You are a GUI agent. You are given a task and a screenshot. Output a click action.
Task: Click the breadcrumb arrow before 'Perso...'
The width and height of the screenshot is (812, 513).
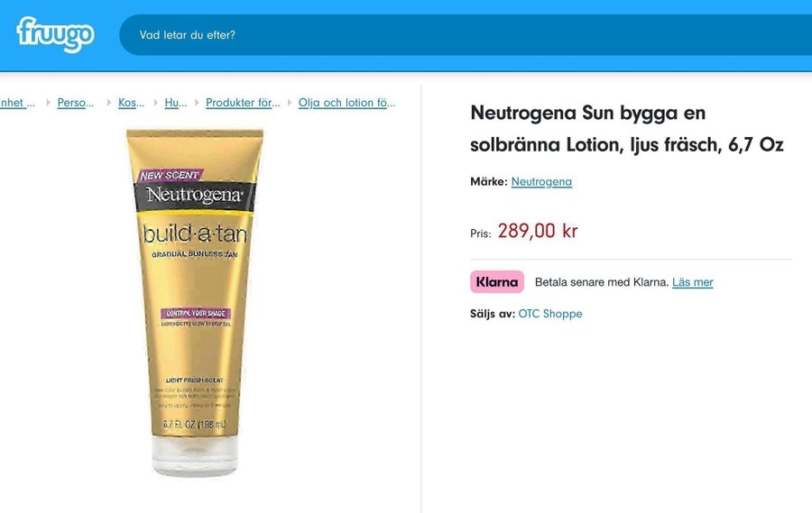49,103
